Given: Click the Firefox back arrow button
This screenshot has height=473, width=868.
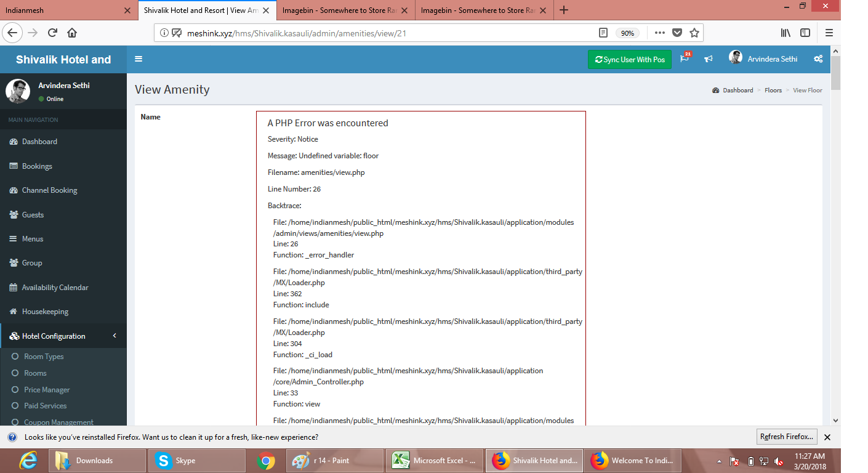Looking at the screenshot, I should coord(13,33).
